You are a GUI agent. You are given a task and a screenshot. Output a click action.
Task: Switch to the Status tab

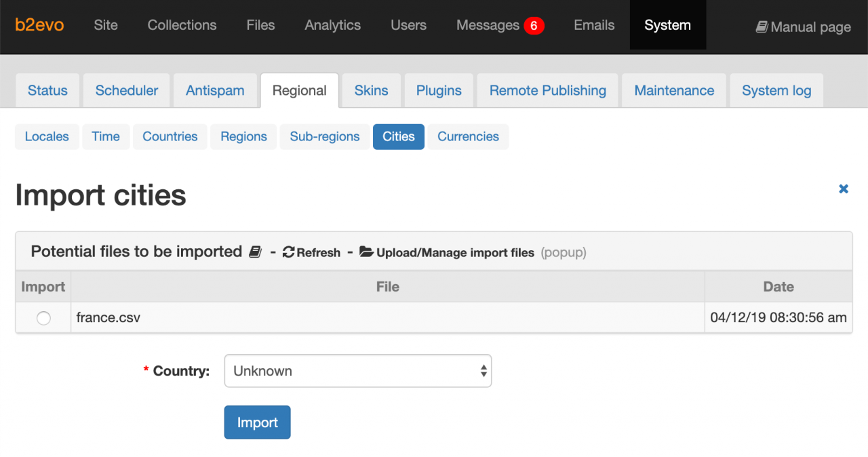tap(47, 90)
